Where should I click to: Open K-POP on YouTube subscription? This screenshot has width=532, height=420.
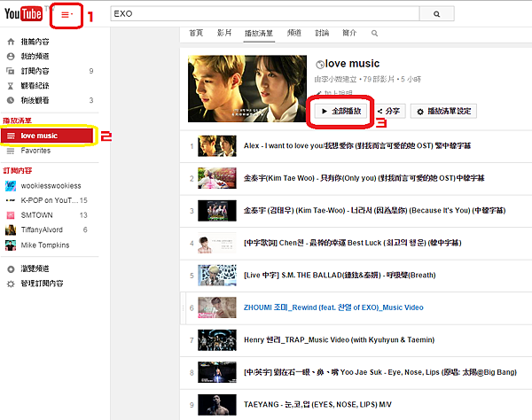(50, 200)
